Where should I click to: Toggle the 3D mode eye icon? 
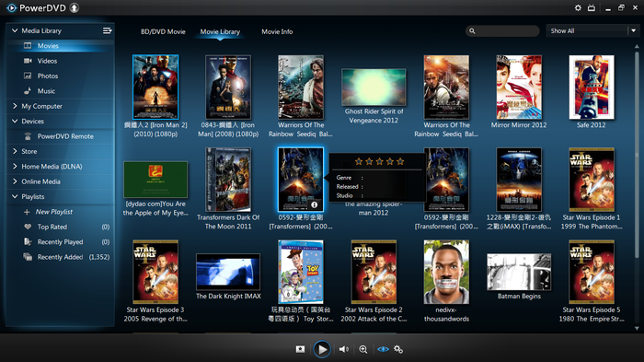[x=383, y=349]
